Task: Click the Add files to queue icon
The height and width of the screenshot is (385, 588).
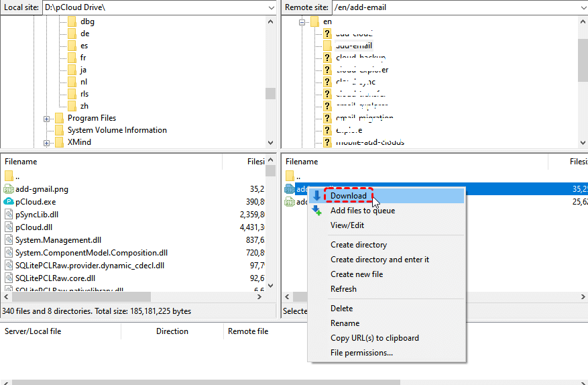Action: 317,210
